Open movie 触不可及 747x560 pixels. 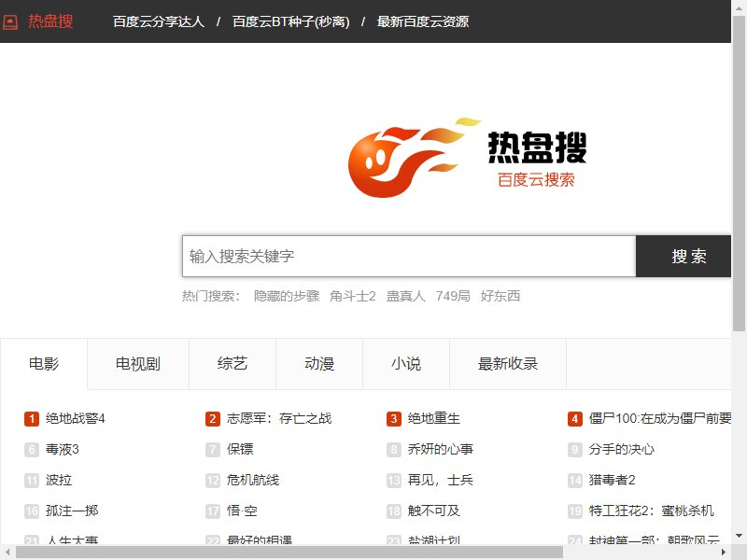[434, 511]
